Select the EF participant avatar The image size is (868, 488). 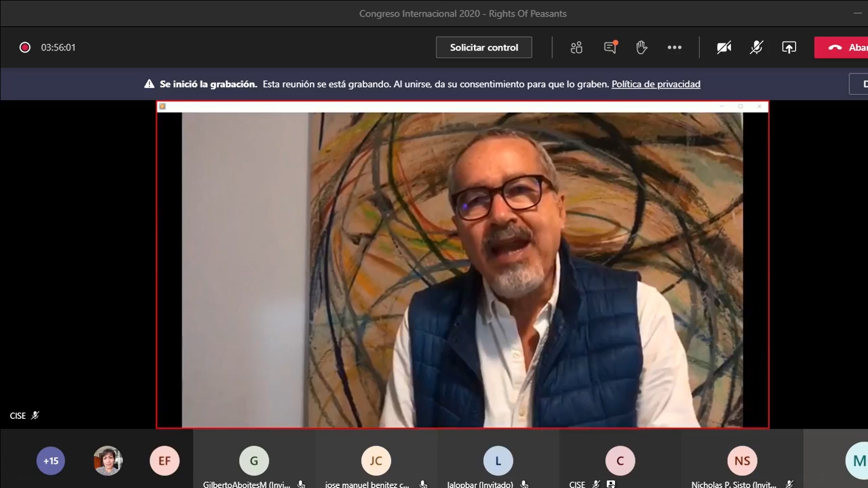point(165,461)
